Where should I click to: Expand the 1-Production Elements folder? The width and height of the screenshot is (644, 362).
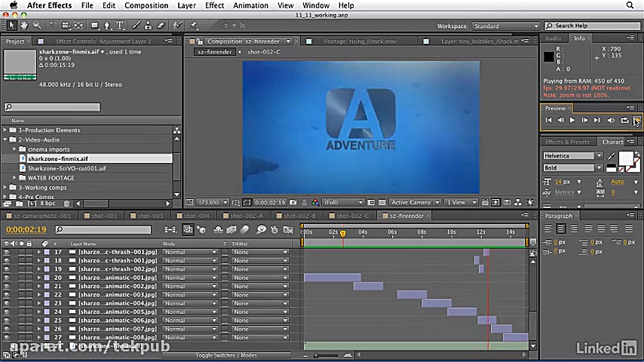point(5,130)
